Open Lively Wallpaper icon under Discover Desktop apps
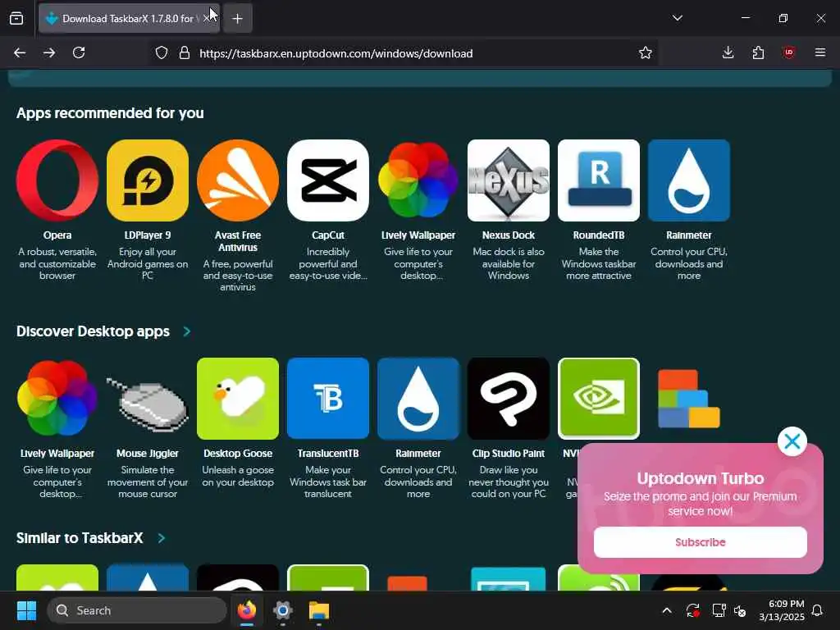This screenshot has height=630, width=840. (57, 399)
